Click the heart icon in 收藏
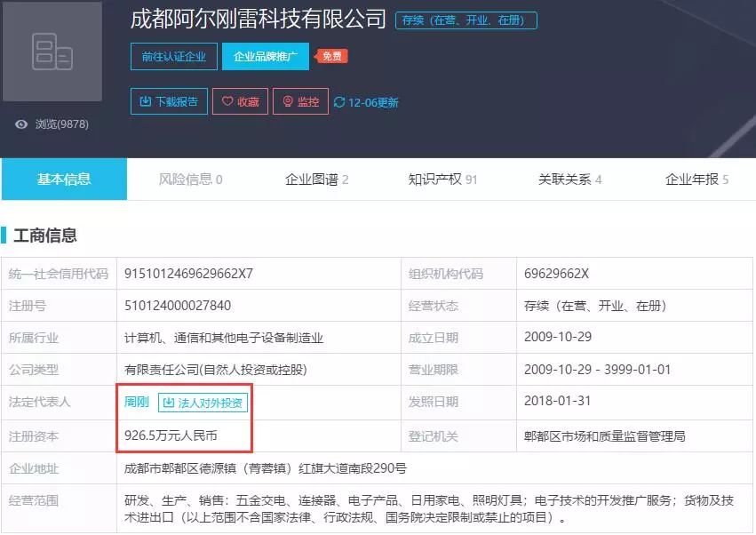 227,101
